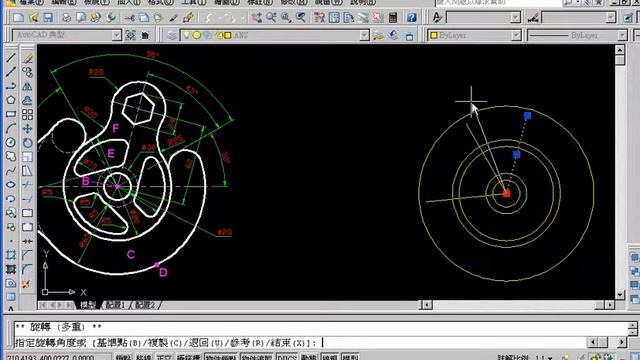Open annotation scale 1:1 dropdown
Image resolution: width=640 pixels, height=360 pixels.
pyautogui.click(x=544, y=358)
